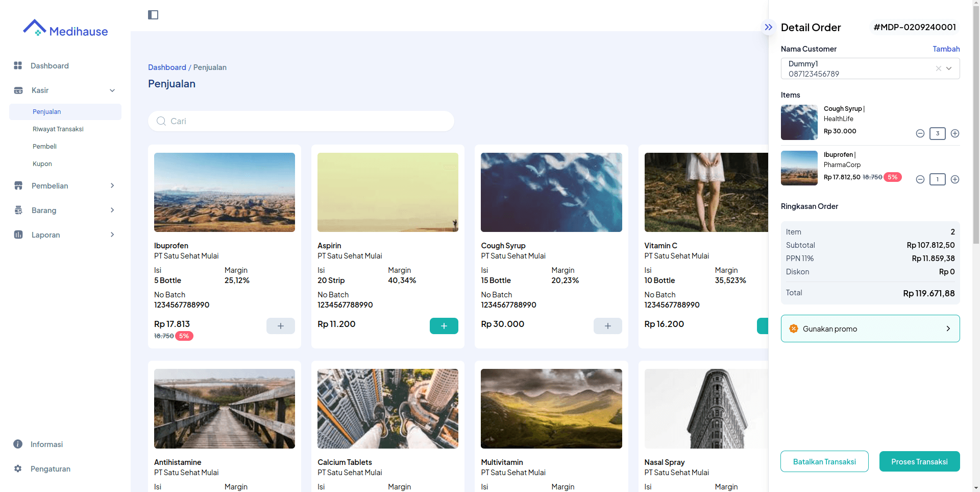This screenshot has height=492, width=980.
Task: Click the Cough Syrup product card image
Action: 551,192
